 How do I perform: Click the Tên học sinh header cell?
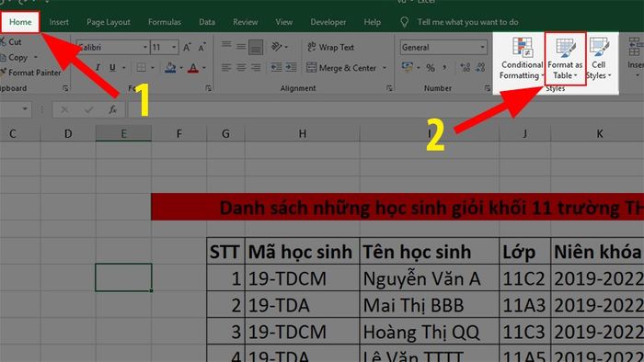[x=430, y=252]
